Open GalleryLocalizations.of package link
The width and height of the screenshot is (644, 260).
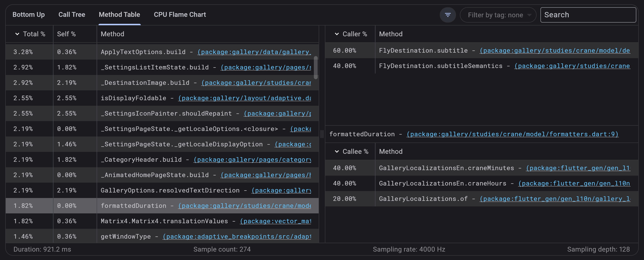click(x=557, y=199)
